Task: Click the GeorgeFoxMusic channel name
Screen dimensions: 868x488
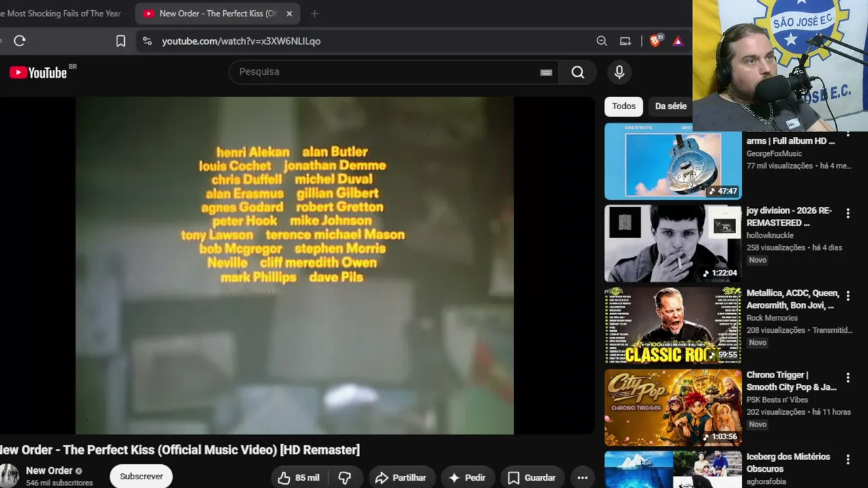Action: coord(774,154)
